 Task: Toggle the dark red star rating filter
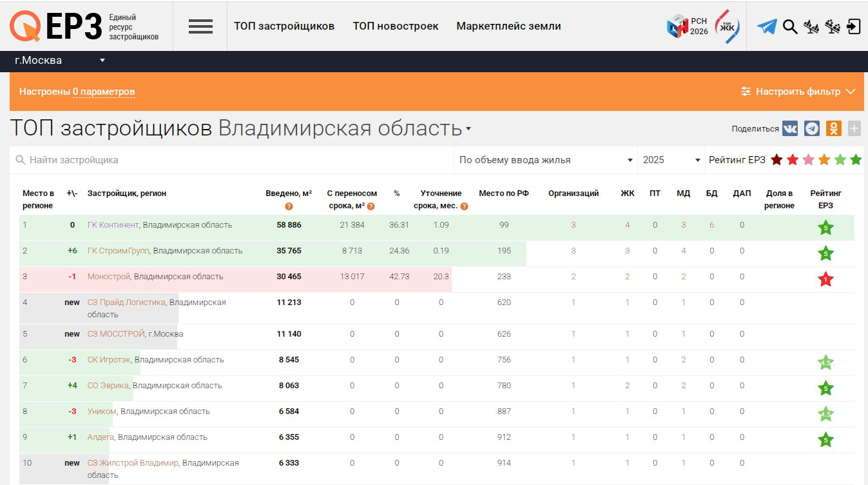[776, 160]
